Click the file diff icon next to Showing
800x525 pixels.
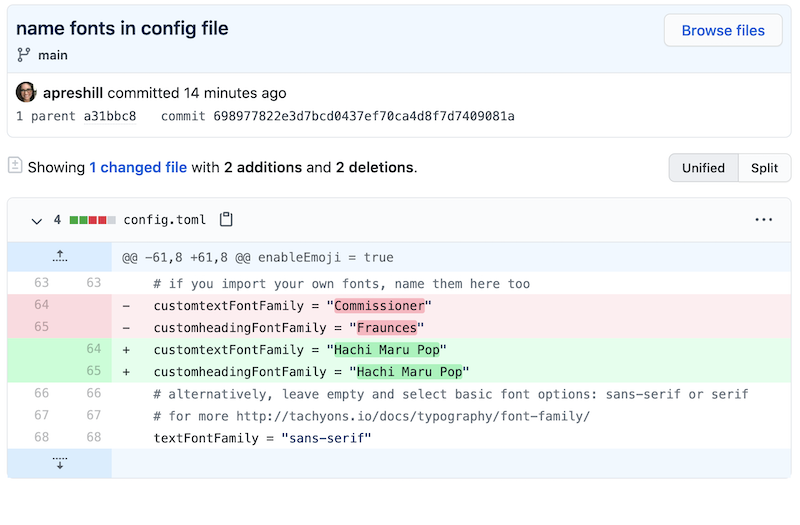15,165
